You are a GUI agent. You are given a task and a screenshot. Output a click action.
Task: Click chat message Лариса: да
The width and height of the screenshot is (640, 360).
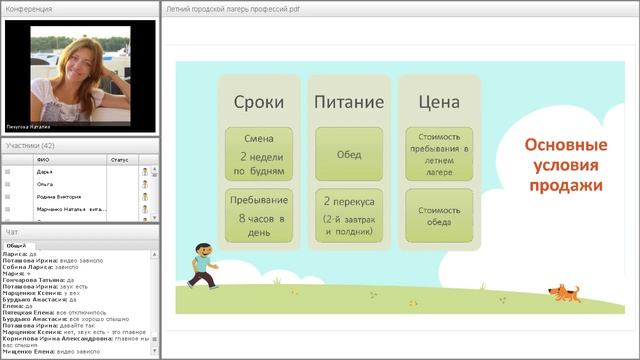click(x=19, y=254)
